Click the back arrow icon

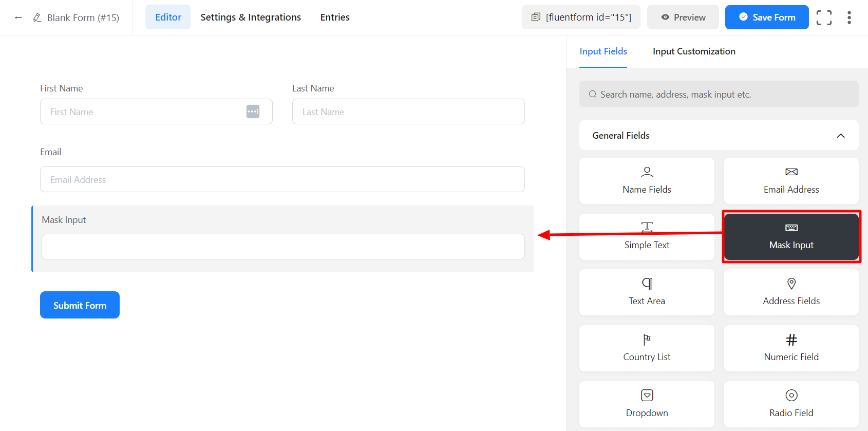pos(18,17)
